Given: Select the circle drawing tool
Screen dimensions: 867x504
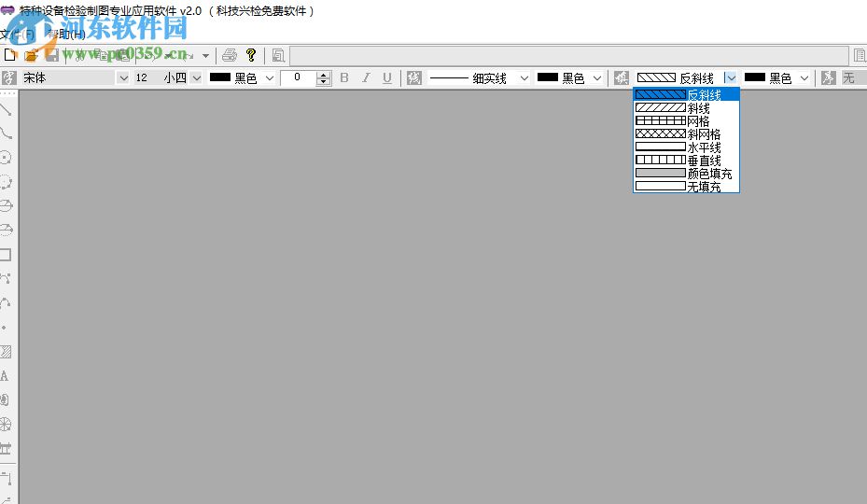Looking at the screenshot, I should coord(7,158).
